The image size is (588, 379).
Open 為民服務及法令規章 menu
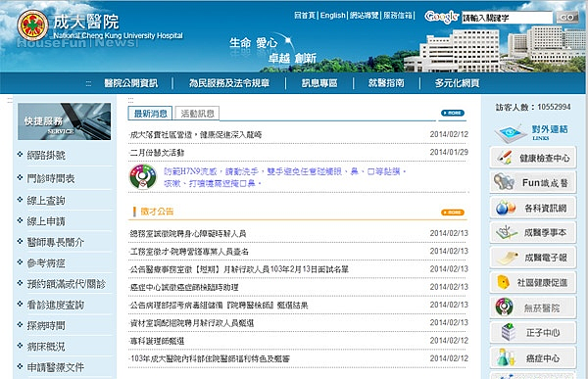[229, 83]
